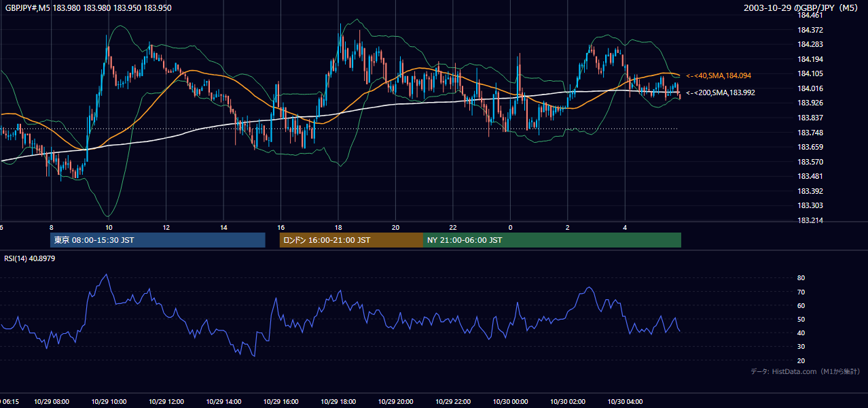
Task: Click the 10/30 04:00 time label
Action: tap(625, 402)
